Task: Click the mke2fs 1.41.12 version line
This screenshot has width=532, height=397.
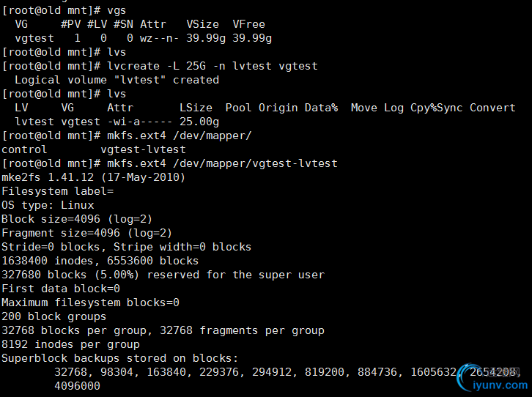Action: (93, 177)
